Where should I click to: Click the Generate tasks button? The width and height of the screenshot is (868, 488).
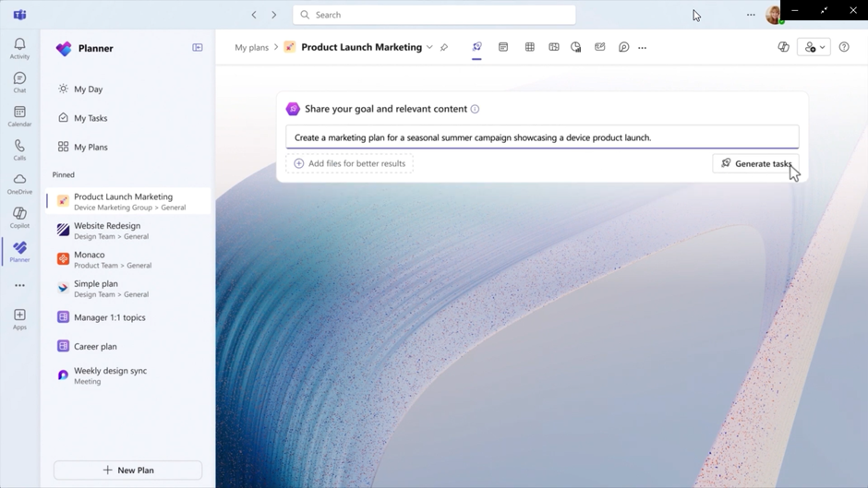click(755, 163)
